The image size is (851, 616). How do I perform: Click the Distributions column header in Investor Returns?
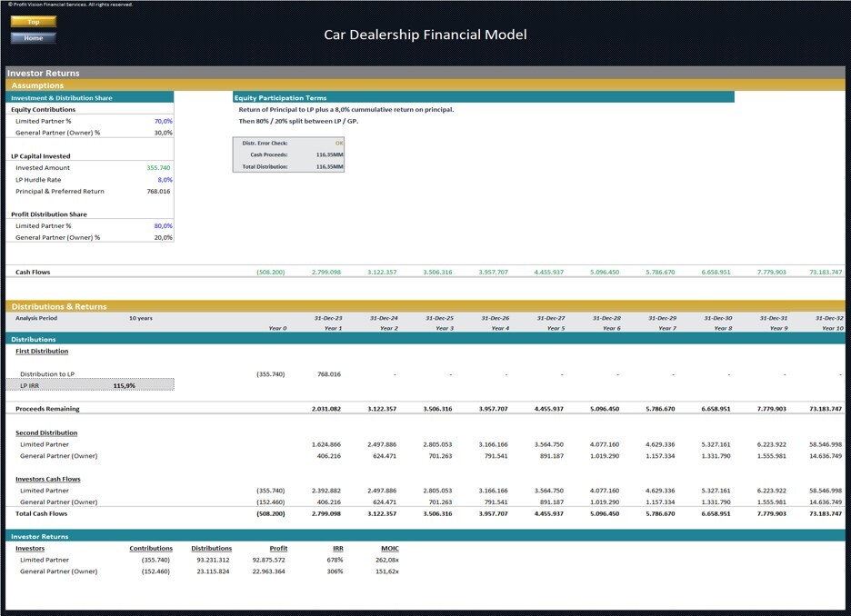click(x=211, y=549)
